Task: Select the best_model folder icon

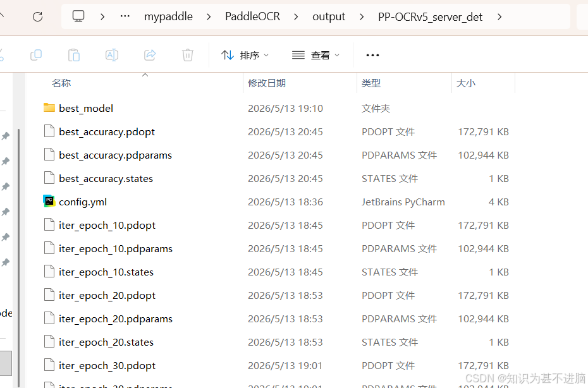Action: click(49, 108)
